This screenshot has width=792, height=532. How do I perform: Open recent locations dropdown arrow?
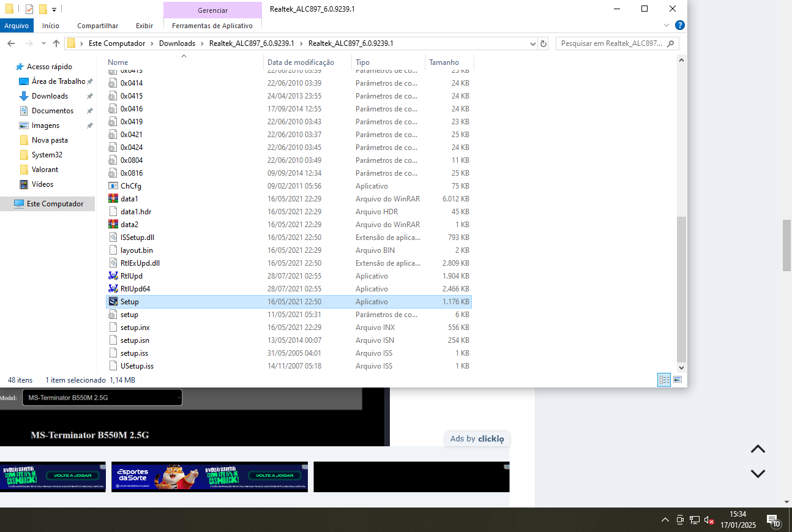point(43,43)
